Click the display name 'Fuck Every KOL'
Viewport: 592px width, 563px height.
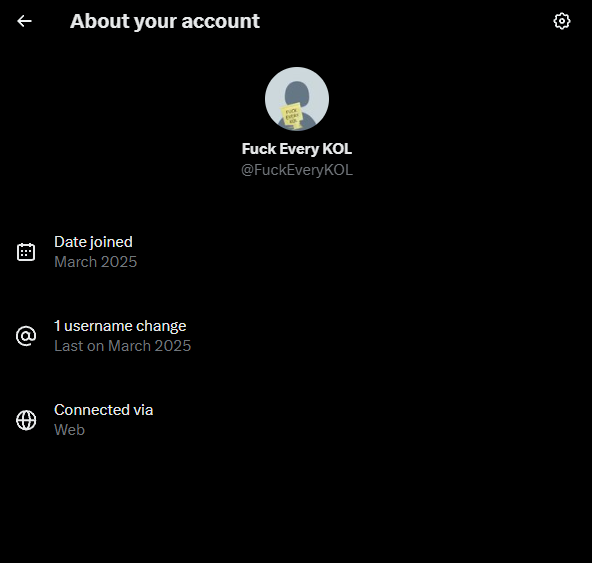pyautogui.click(x=297, y=149)
